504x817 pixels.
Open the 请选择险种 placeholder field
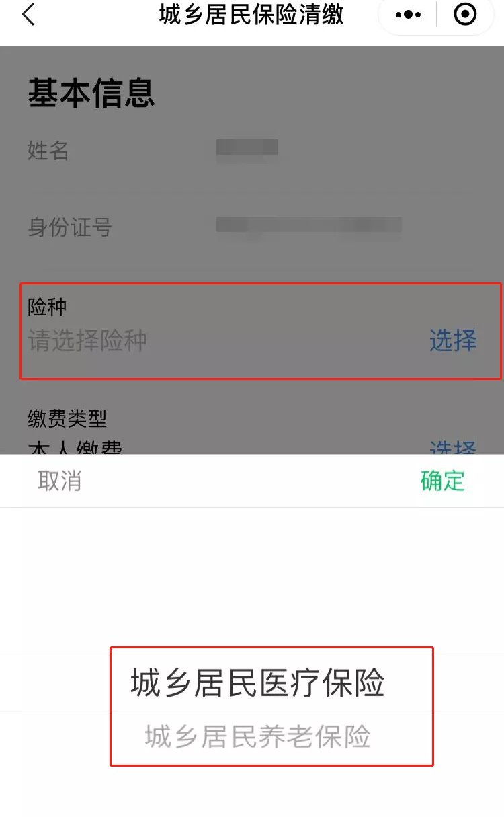(x=87, y=341)
